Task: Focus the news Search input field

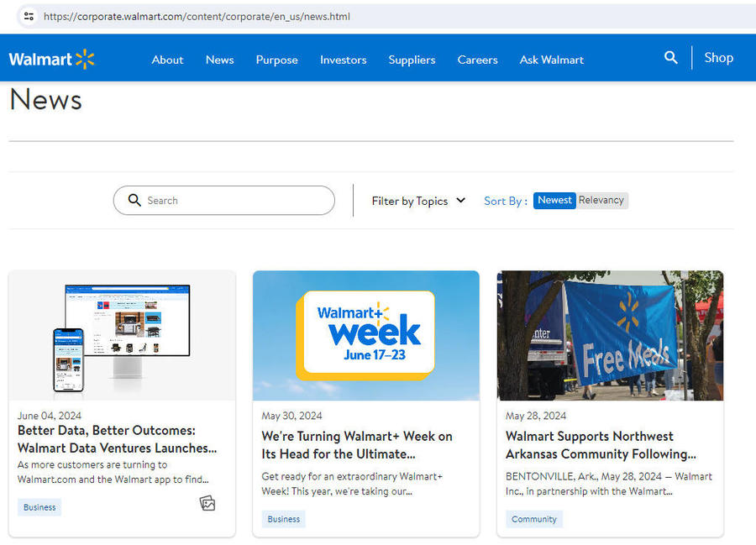Action: pos(235,201)
